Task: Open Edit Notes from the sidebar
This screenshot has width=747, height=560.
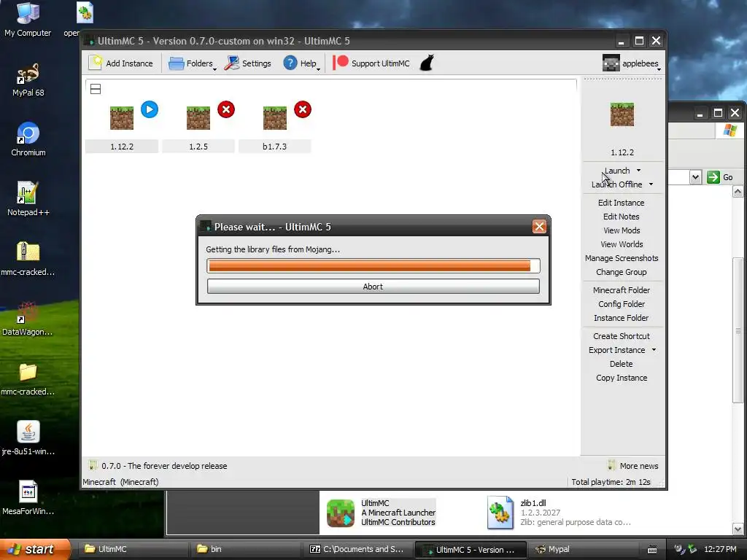Action: 622,216
